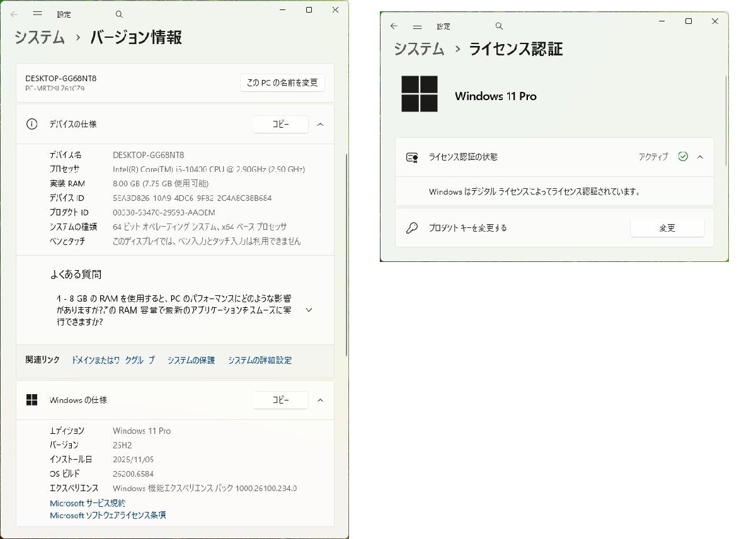This screenshot has height=539, width=756.
Task: Open the Microsoft サービス規約 link
Action: [87, 502]
